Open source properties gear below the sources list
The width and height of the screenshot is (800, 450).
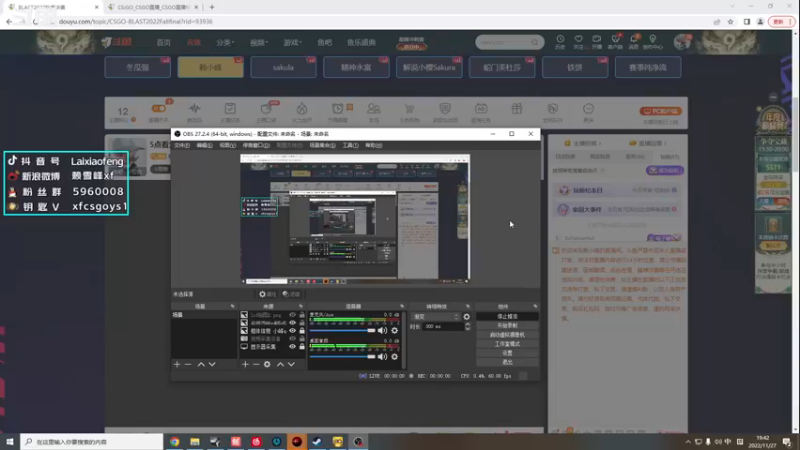point(267,364)
